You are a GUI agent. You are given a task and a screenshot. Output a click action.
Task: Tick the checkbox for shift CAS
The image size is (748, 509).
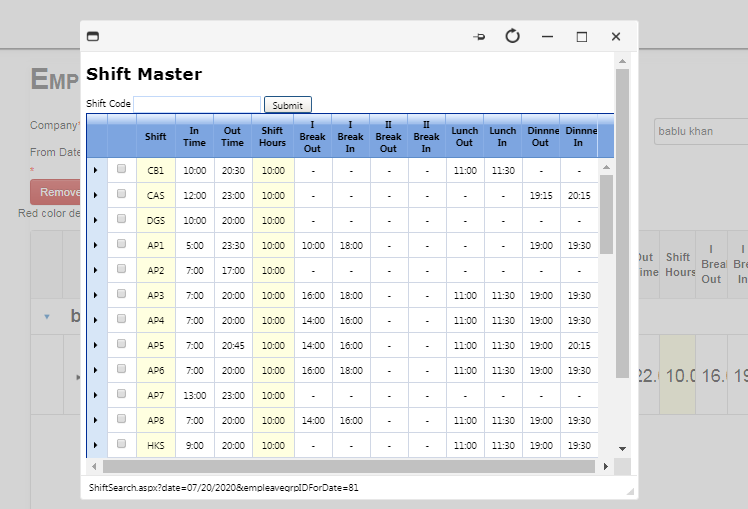(x=122, y=193)
